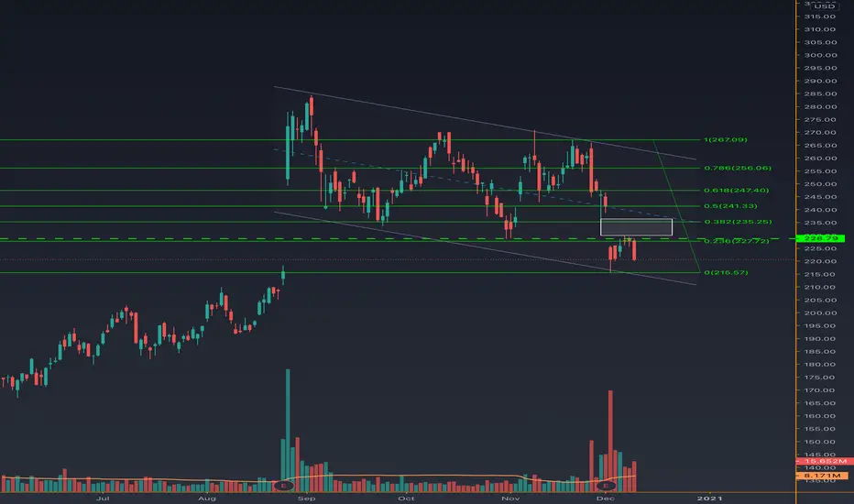Click the 200.00 price axis label

click(820, 312)
